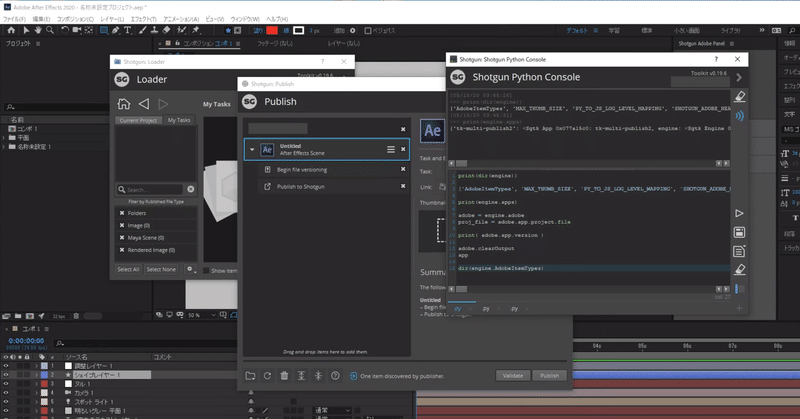
Task: Toggle the Maya Scene filter checkbox
Action: pos(122,237)
